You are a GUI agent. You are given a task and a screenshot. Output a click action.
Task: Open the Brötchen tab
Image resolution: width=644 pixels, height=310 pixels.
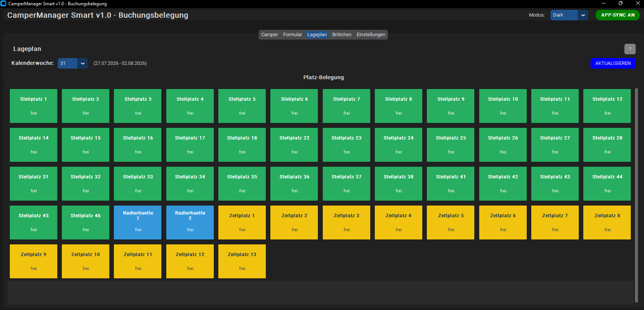342,35
